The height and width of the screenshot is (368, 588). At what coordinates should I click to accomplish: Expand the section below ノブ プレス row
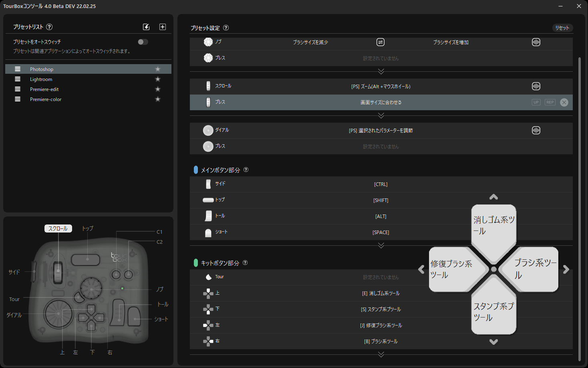click(x=381, y=71)
